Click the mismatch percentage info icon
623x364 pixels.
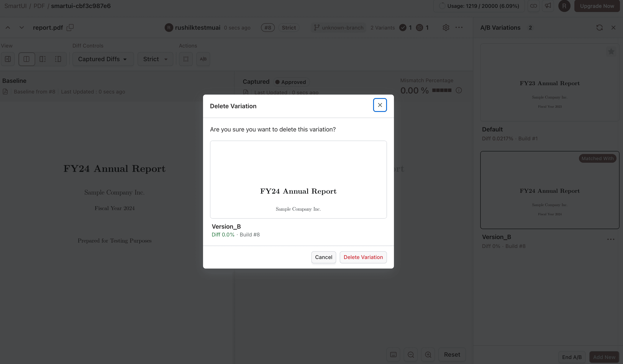(459, 90)
